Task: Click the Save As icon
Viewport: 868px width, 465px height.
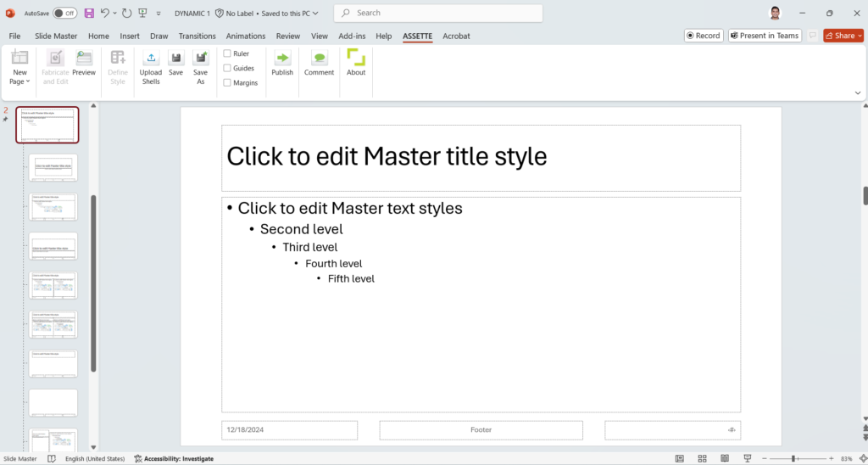Action: click(x=201, y=59)
